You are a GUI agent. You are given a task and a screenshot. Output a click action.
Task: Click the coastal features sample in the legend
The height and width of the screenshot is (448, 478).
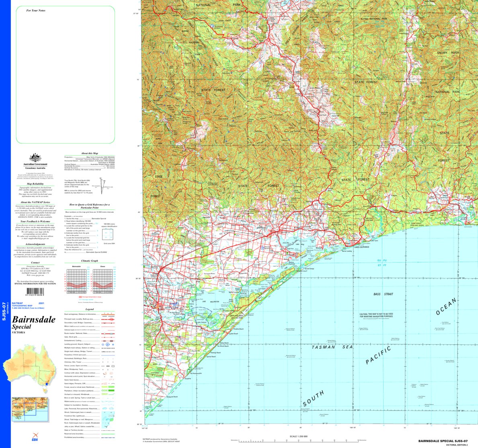click(x=108, y=419)
